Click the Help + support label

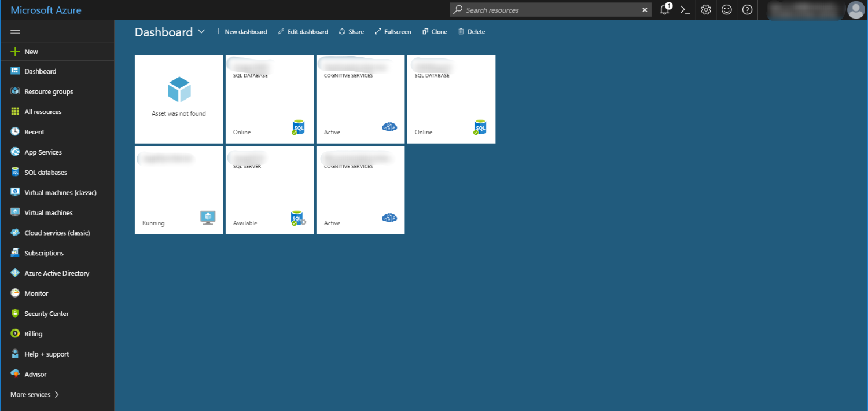(x=46, y=354)
